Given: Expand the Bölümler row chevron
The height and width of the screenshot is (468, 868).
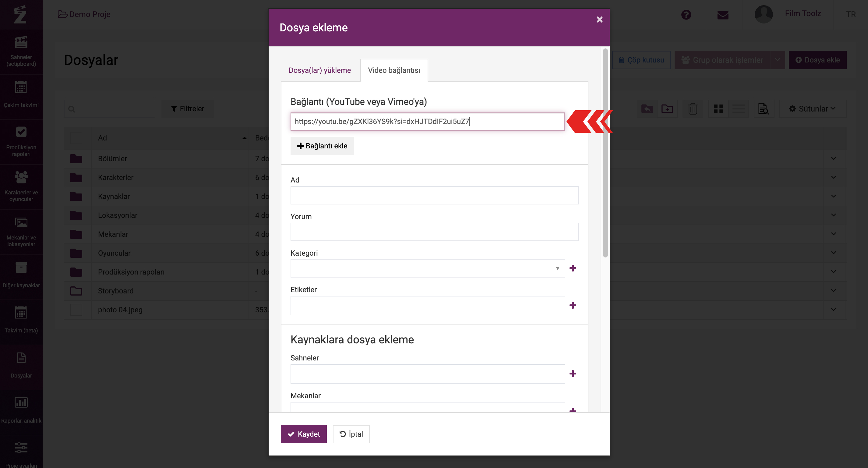Looking at the screenshot, I should click(834, 158).
